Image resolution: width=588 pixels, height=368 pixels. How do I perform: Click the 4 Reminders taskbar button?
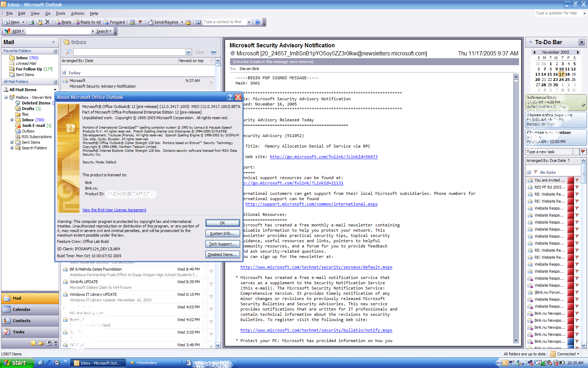click(x=153, y=363)
